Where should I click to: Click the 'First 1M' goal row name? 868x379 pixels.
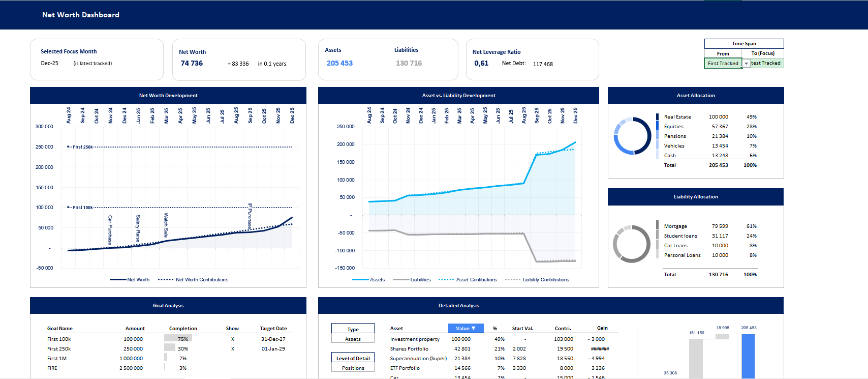click(57, 358)
